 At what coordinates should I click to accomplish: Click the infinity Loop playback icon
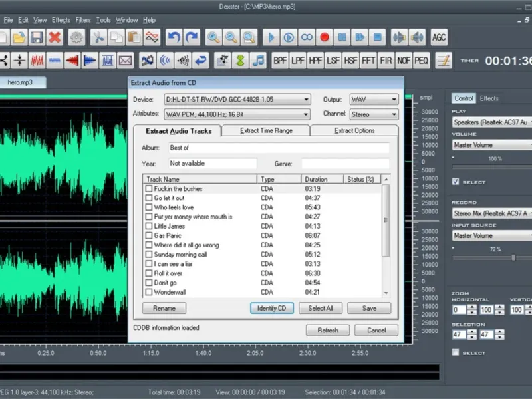(307, 37)
